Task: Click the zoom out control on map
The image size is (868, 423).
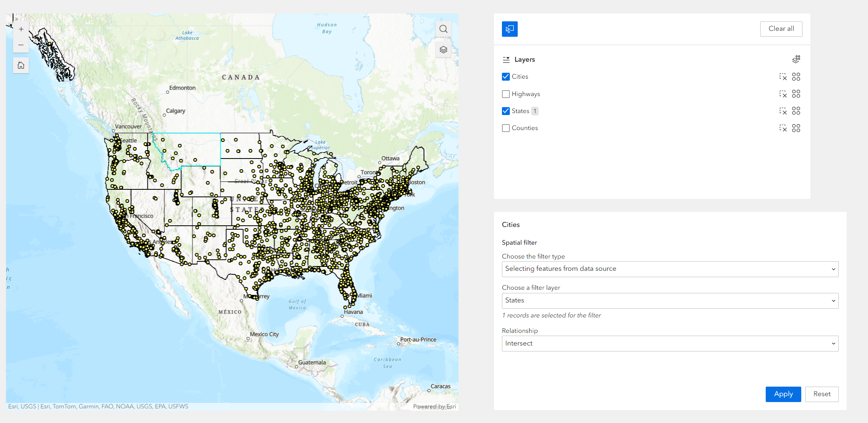Action: click(x=21, y=45)
